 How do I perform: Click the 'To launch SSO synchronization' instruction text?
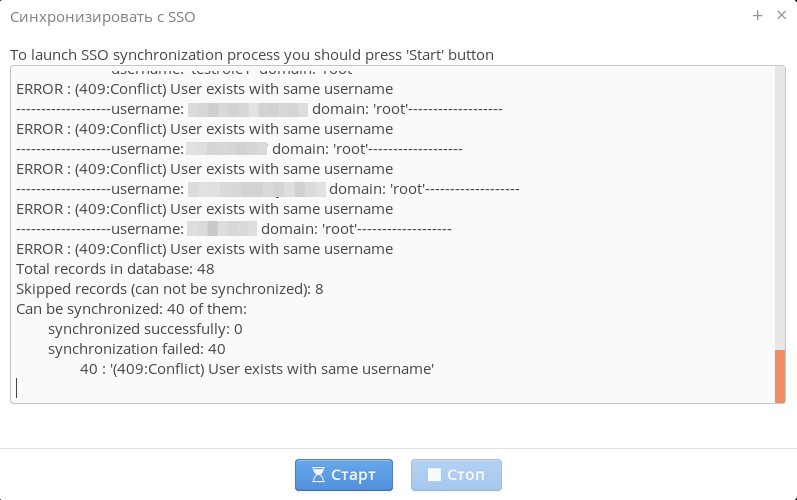pyautogui.click(x=251, y=54)
